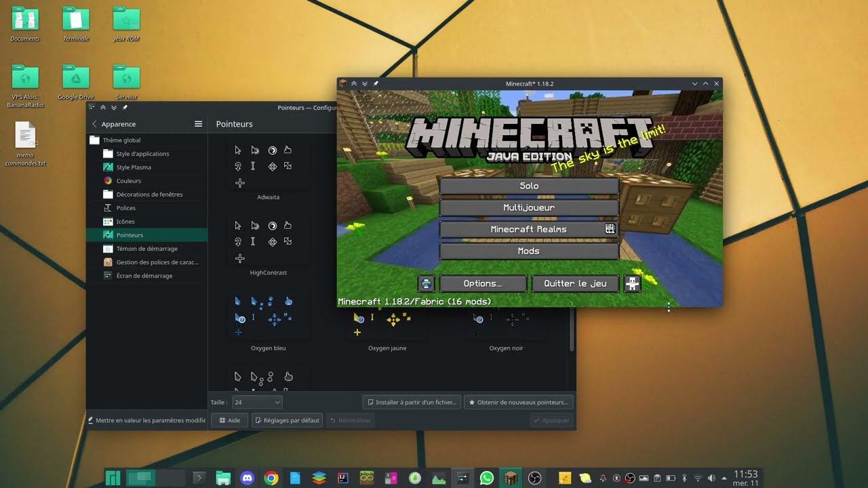This screenshot has height=488, width=868.
Task: Open the hamburger menu beside Apparence
Action: [198, 124]
